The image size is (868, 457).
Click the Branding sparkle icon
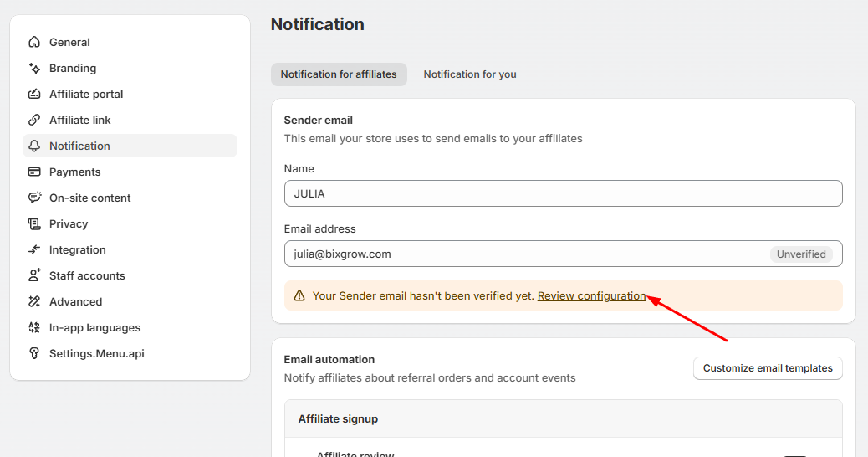[34, 68]
